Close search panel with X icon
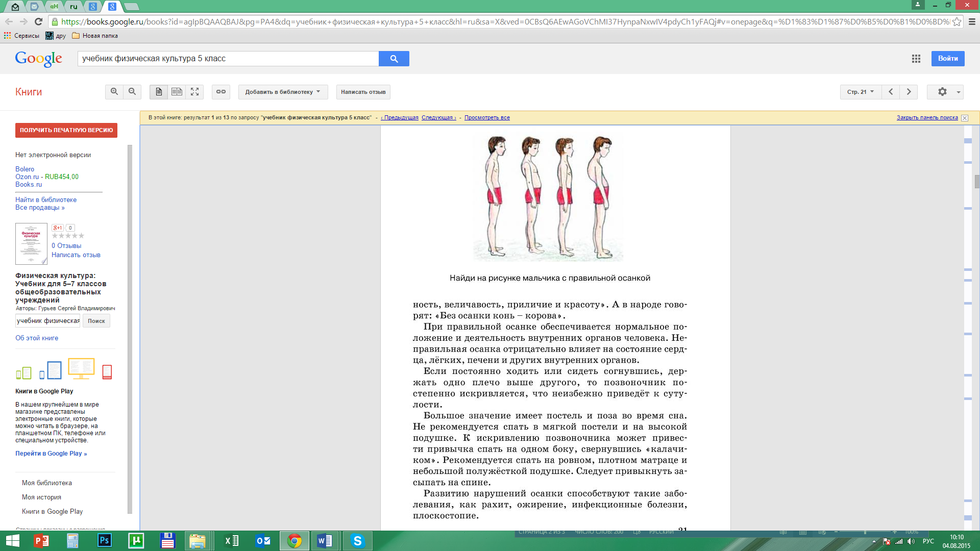The width and height of the screenshot is (980, 551). click(965, 118)
